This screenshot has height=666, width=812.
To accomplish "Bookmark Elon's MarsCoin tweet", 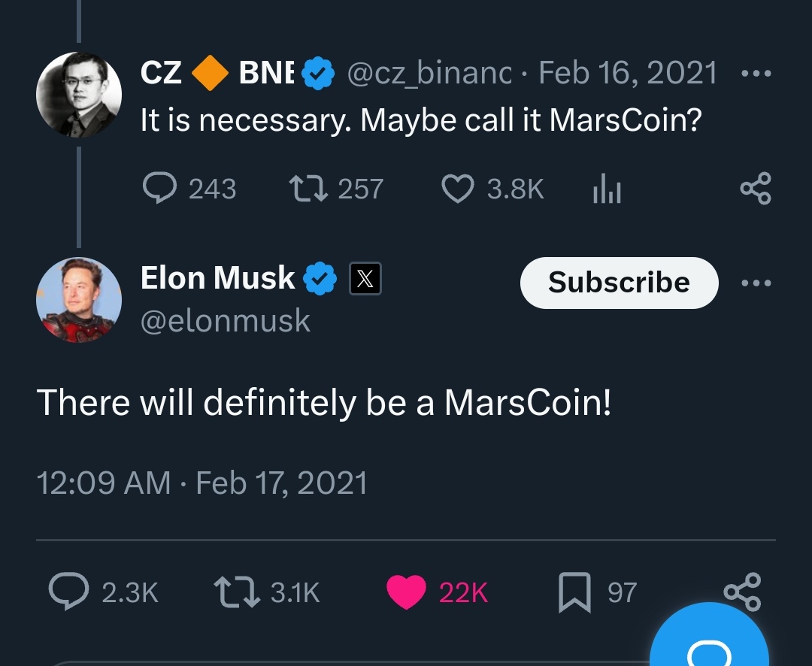I will click(x=574, y=592).
